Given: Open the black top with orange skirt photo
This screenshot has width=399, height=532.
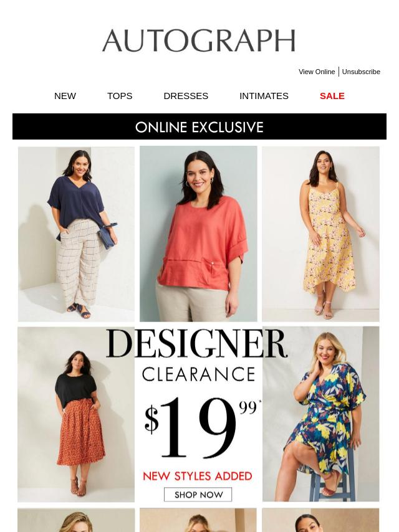Looking at the screenshot, I should tap(76, 414).
